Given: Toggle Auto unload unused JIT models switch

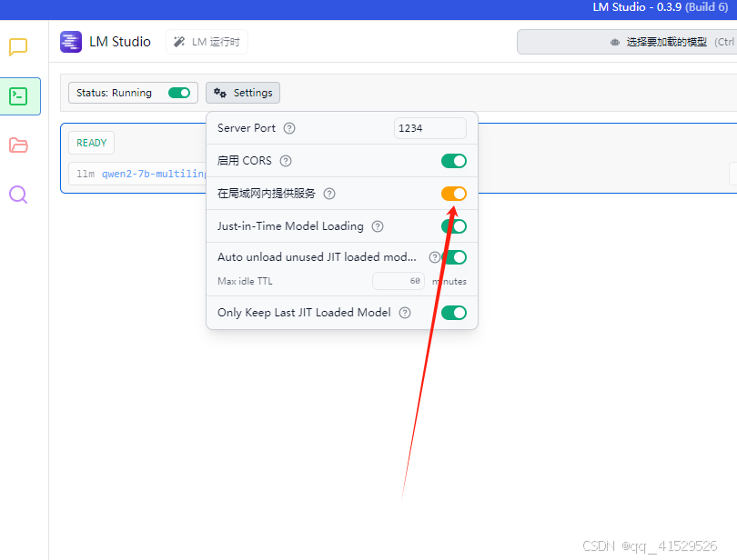Looking at the screenshot, I should 454,257.
